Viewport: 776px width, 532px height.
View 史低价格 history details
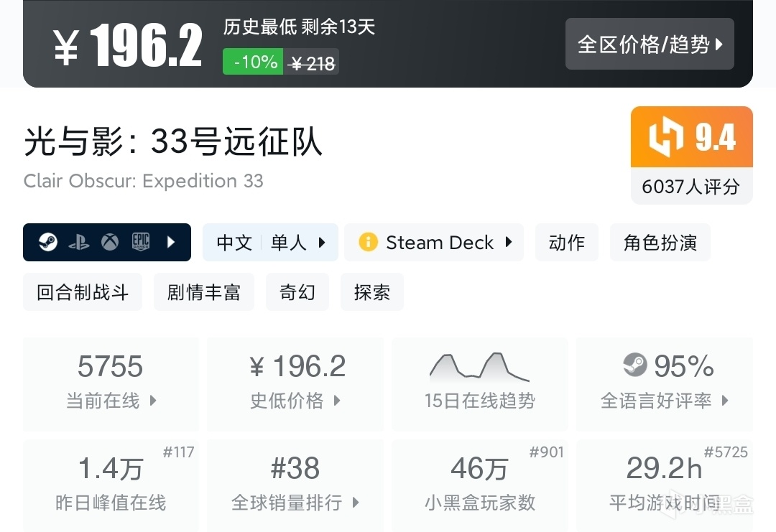point(295,384)
